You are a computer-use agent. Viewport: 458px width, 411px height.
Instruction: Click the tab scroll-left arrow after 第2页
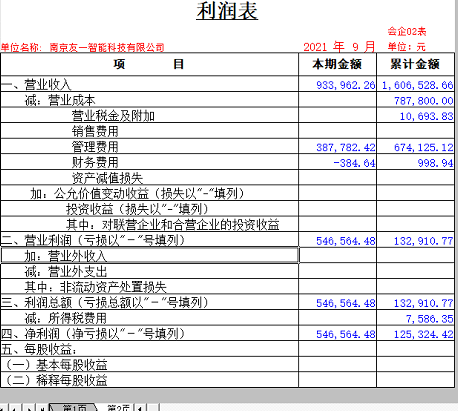140,408
